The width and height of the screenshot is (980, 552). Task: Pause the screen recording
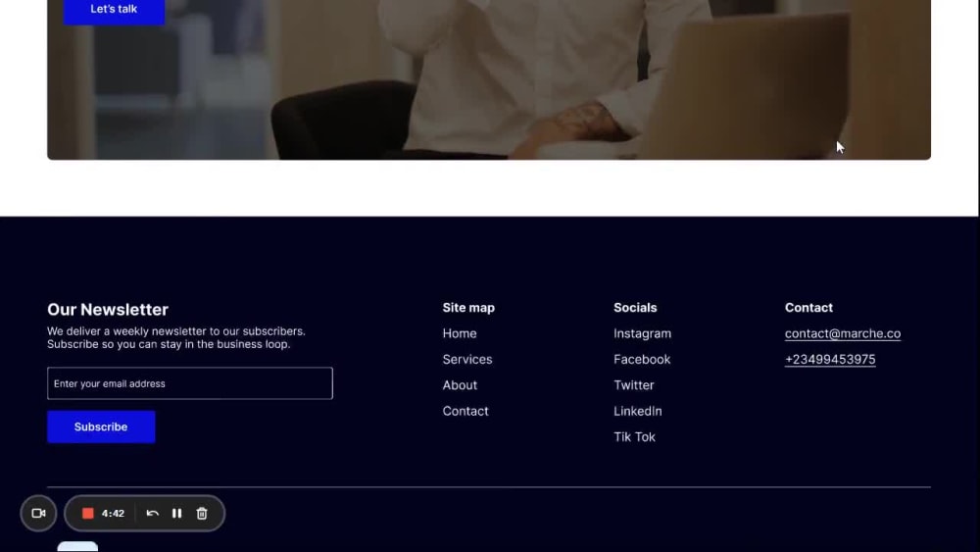[x=176, y=513]
